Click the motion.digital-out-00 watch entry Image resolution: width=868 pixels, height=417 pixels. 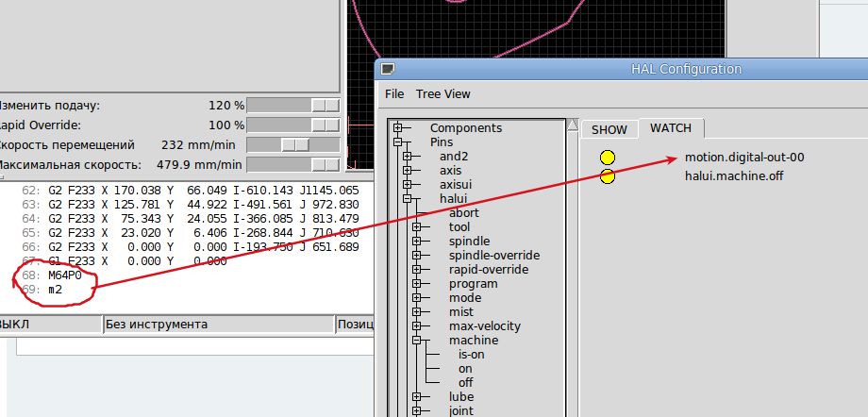[744, 158]
